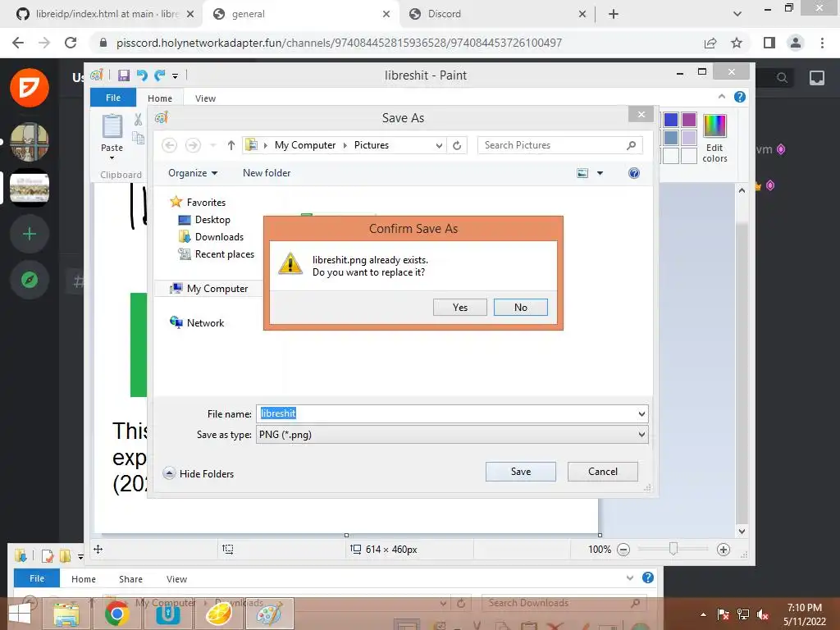Click the Paint Undo icon

point(141,75)
